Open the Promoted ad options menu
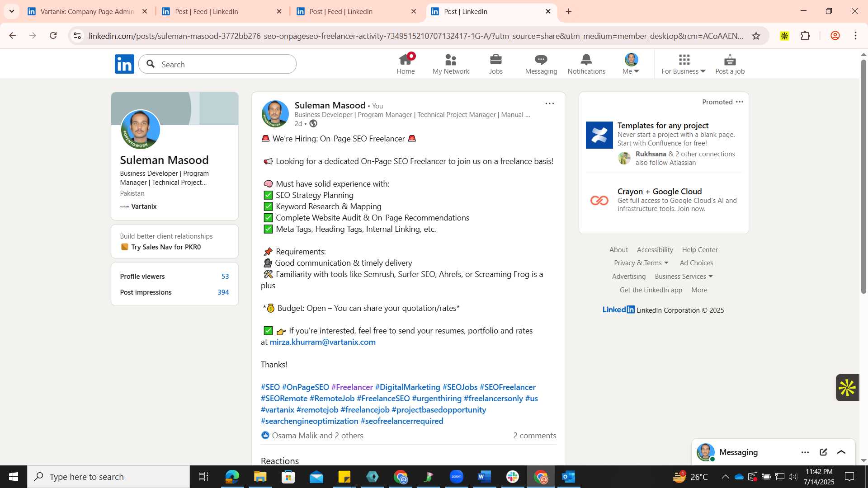The image size is (868, 488). 740,102
